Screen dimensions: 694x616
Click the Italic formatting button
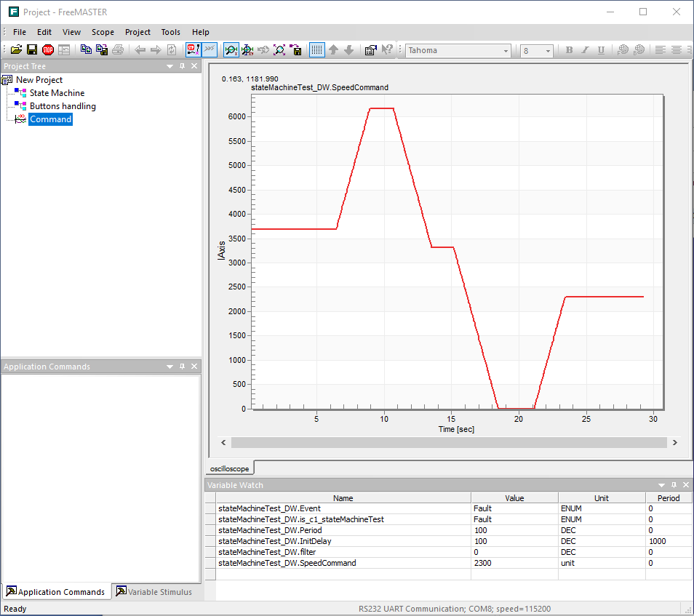pos(585,50)
